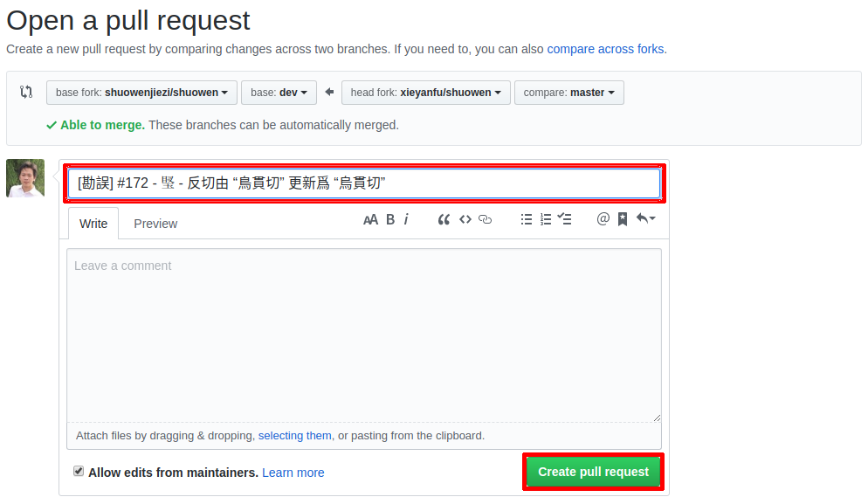Switch to the Preview tab
Image resolution: width=868 pixels, height=504 pixels.
155,224
